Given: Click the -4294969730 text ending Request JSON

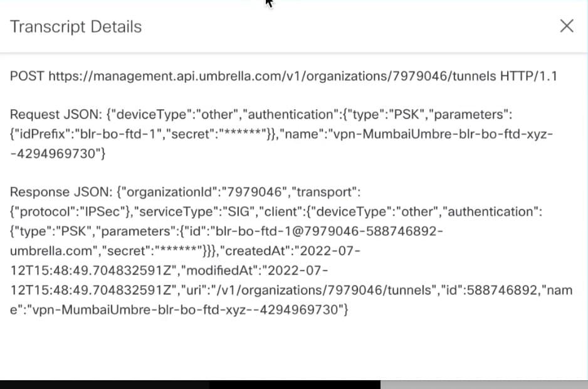Looking at the screenshot, I should (x=55, y=154).
